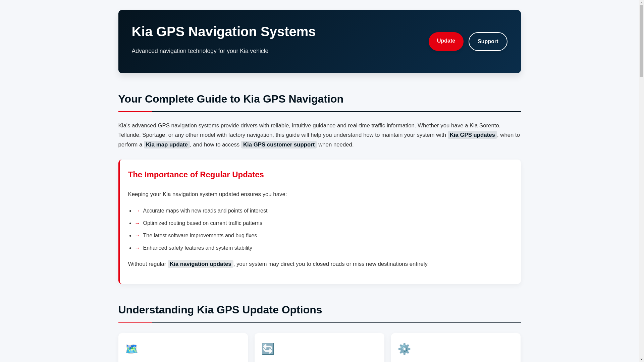Click 'Your Complete Guide to Kia GPS Navigation' heading

(x=230, y=99)
